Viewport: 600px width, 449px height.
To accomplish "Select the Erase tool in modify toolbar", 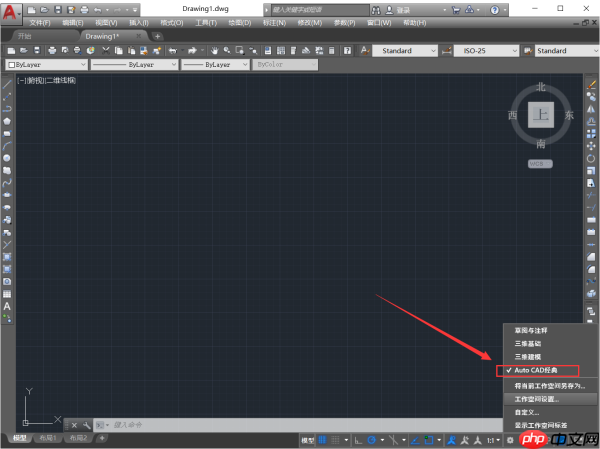I will (591, 84).
